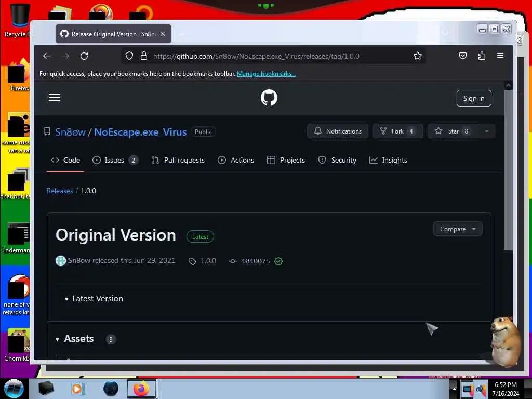Open the Issues tab
This screenshot has height=399, width=532.
(x=115, y=160)
